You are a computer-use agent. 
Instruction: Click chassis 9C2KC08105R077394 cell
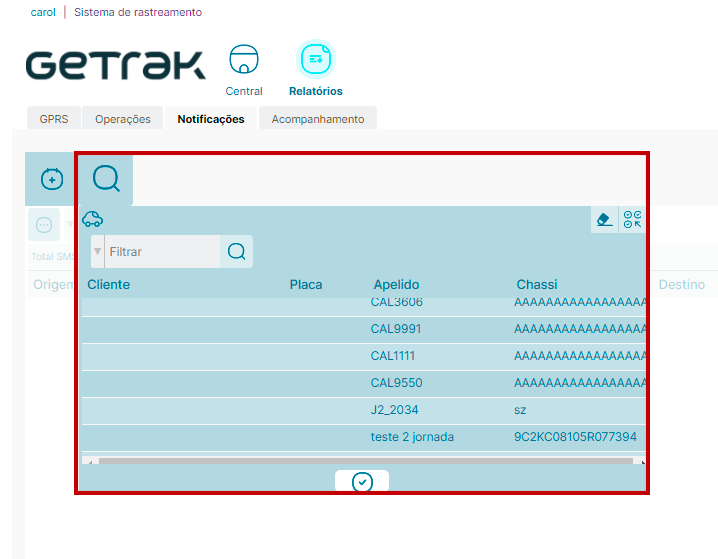[x=575, y=437]
